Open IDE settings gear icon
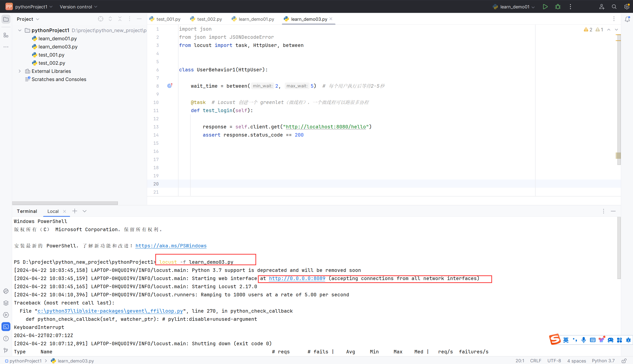This screenshot has height=364, width=633. click(627, 7)
